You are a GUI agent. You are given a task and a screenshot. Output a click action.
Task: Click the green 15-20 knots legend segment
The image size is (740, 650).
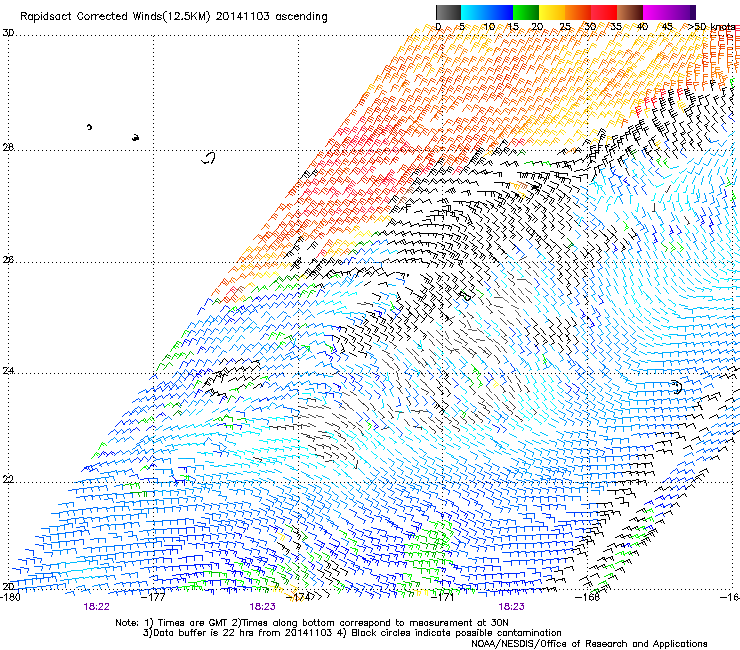pos(526,12)
